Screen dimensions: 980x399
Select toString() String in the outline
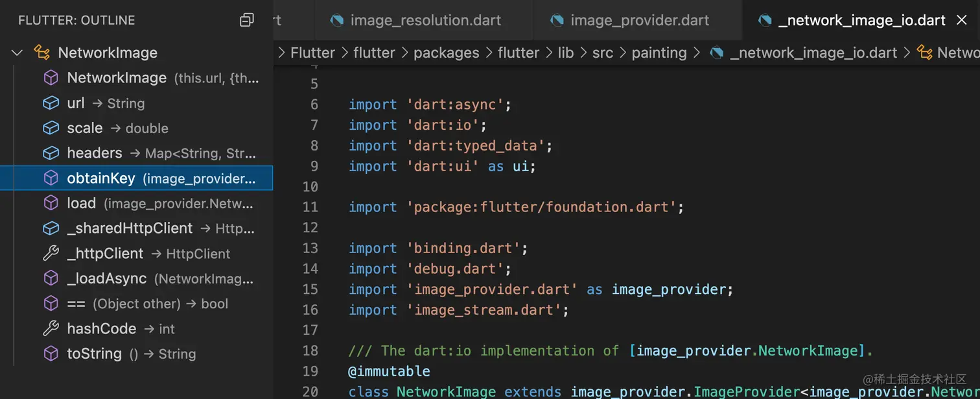point(136,354)
